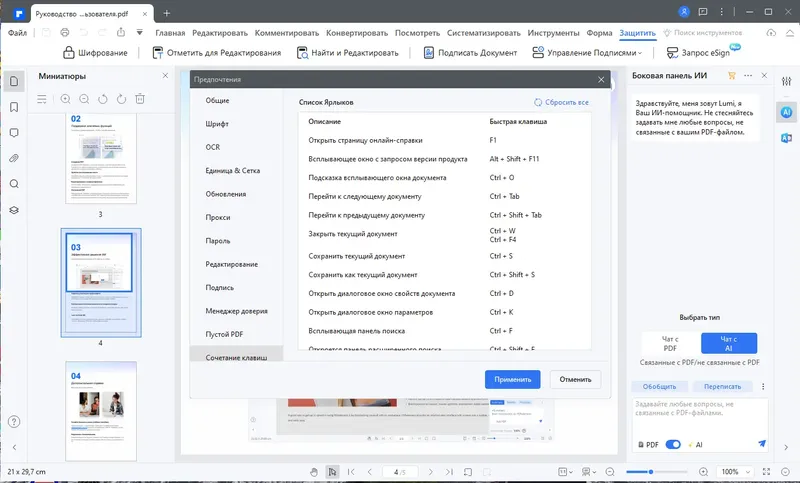Click 'Обобщить' button in AI panel

[659, 387]
